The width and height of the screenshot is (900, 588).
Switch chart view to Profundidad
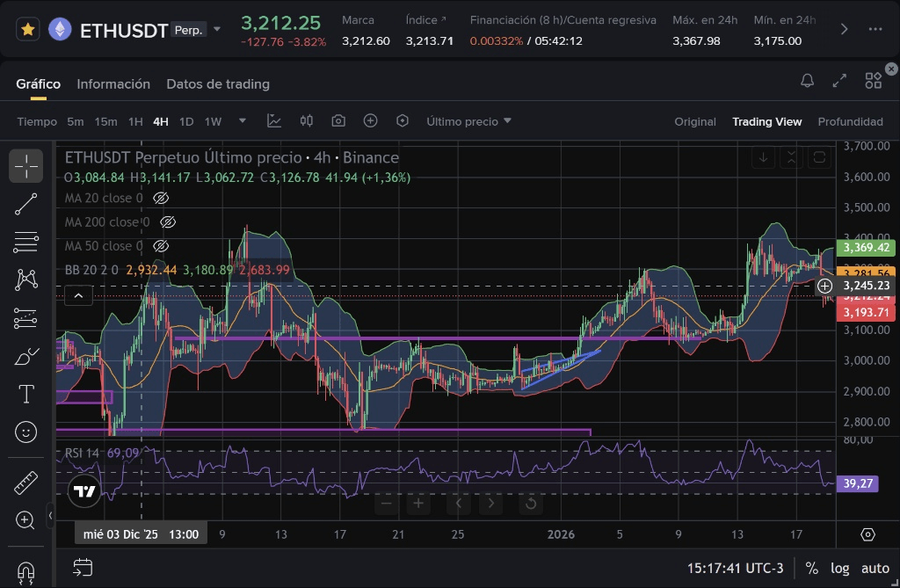pyautogui.click(x=850, y=121)
